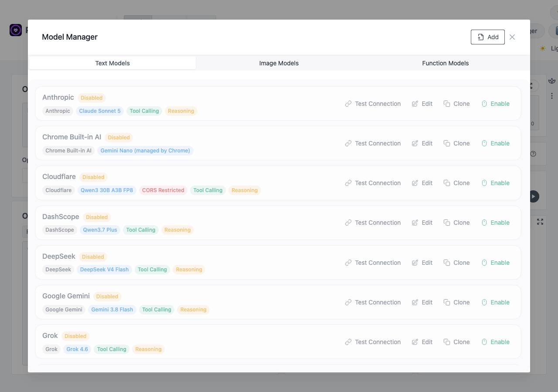
Task: Clone the DeepSeek model
Action: pos(457,263)
